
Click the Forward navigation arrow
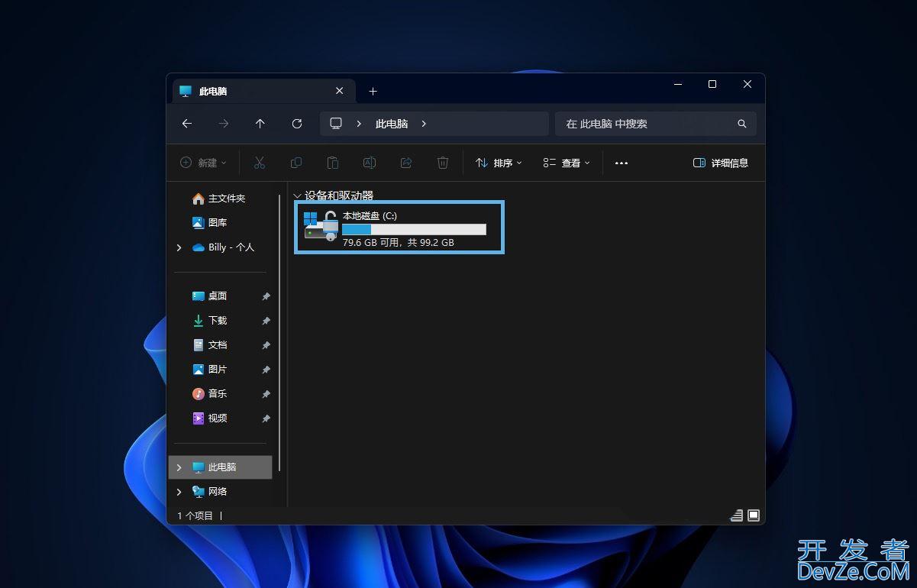224,124
